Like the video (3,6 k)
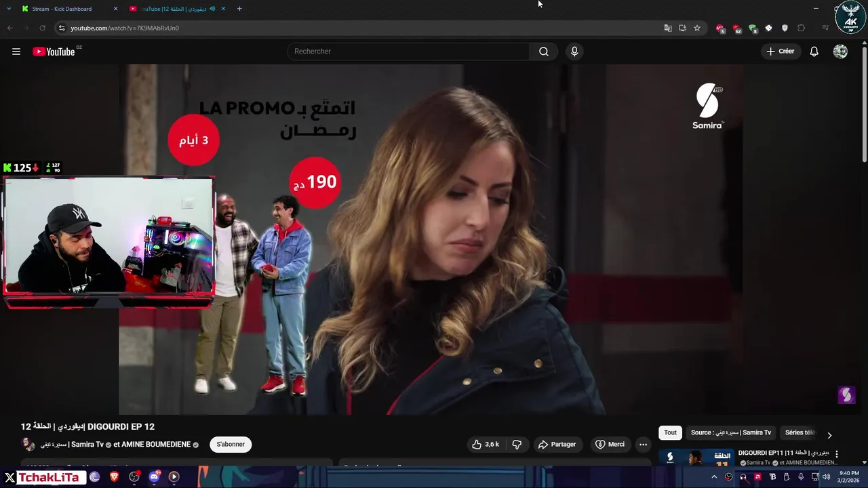The height and width of the screenshot is (488, 868). tap(486, 445)
